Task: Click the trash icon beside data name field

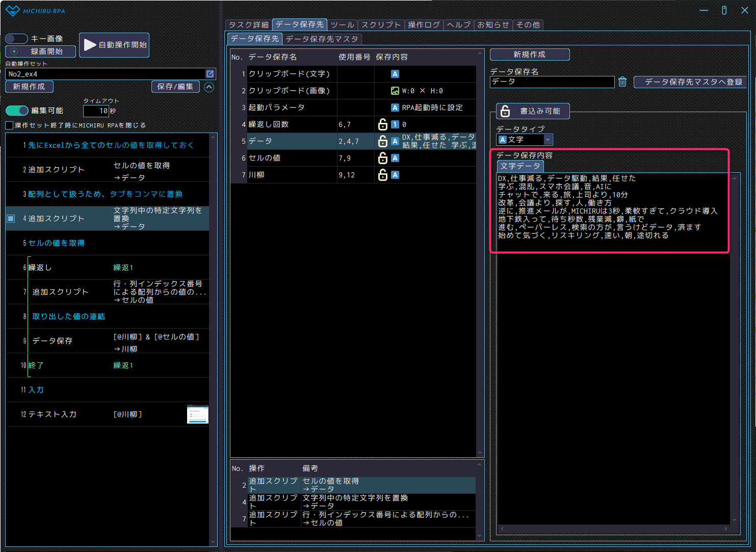Action: pos(622,82)
